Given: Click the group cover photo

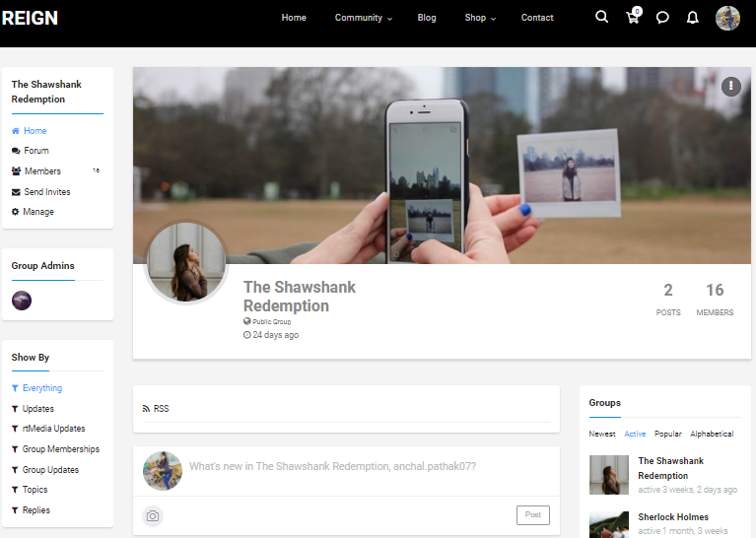Looking at the screenshot, I should click(x=442, y=166).
